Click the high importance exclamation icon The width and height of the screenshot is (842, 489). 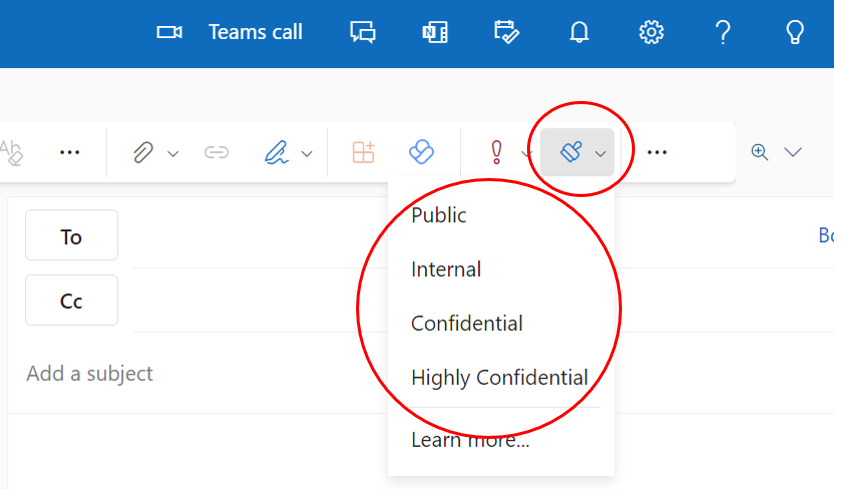495,152
